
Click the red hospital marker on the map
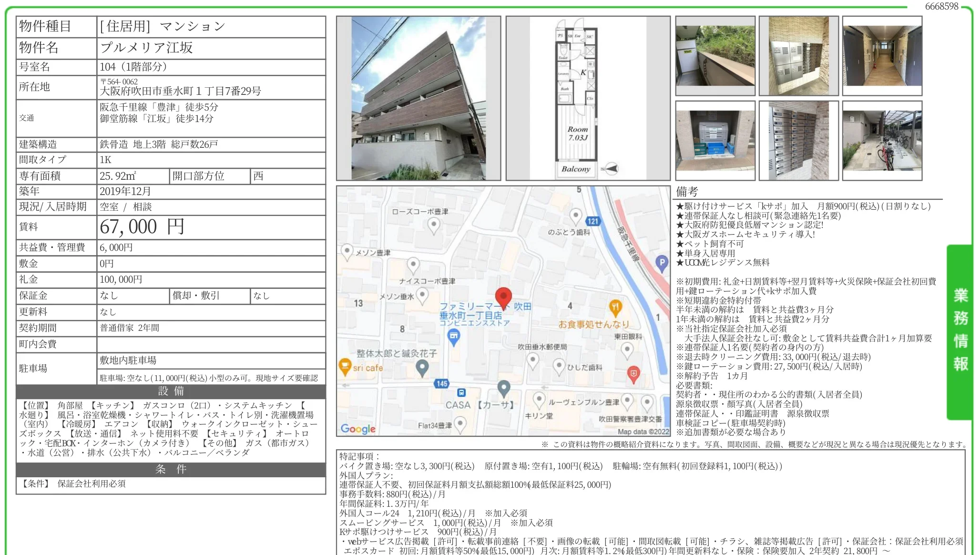click(x=633, y=374)
